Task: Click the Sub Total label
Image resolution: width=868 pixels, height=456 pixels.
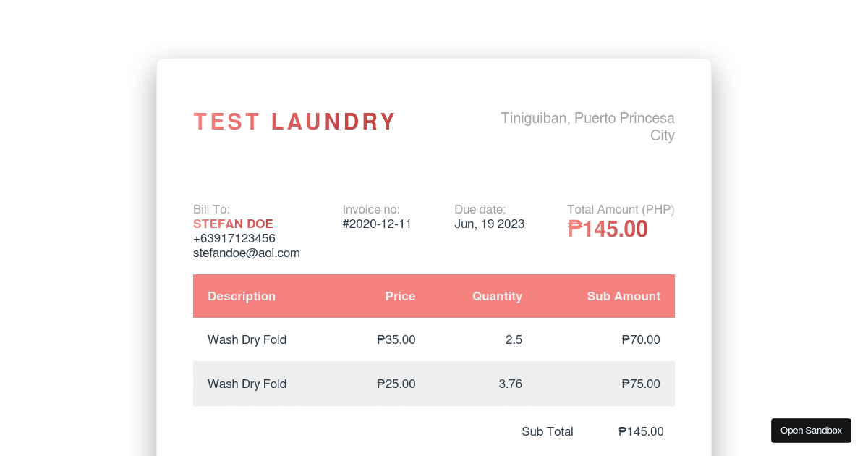Action: tap(547, 431)
